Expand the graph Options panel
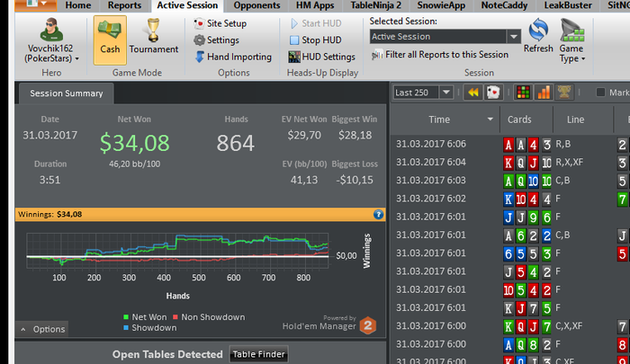 coord(41,329)
